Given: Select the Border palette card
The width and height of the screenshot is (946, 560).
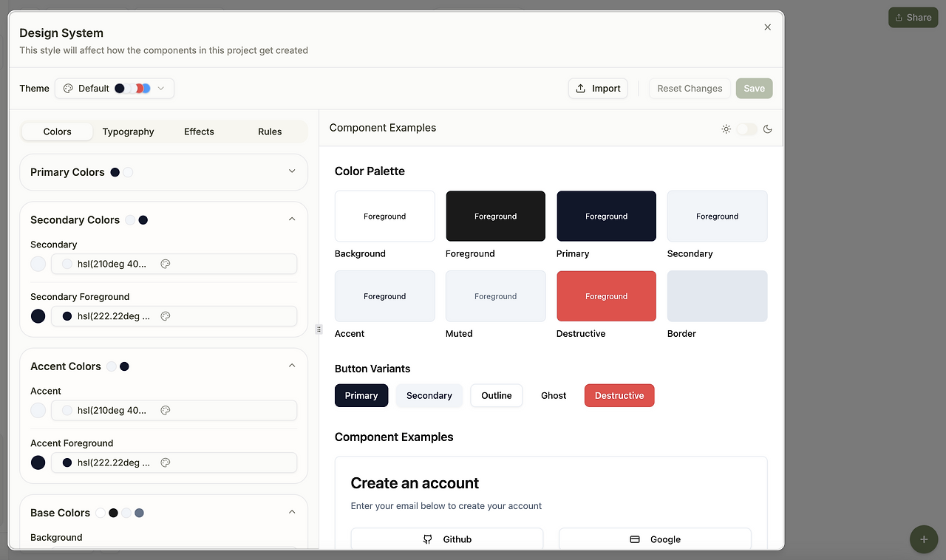Looking at the screenshot, I should 718,296.
